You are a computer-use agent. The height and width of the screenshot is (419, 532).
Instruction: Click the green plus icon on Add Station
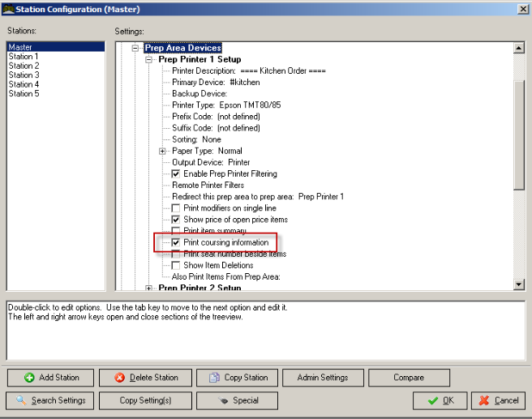(x=29, y=378)
